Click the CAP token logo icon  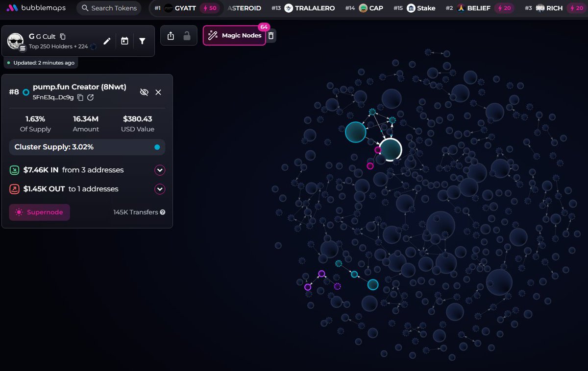click(x=363, y=8)
